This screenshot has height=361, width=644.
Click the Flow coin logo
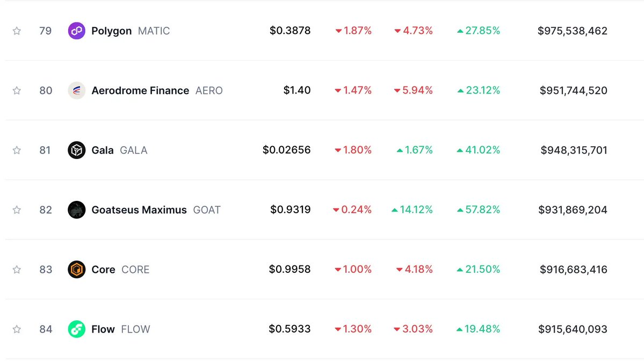click(x=77, y=329)
